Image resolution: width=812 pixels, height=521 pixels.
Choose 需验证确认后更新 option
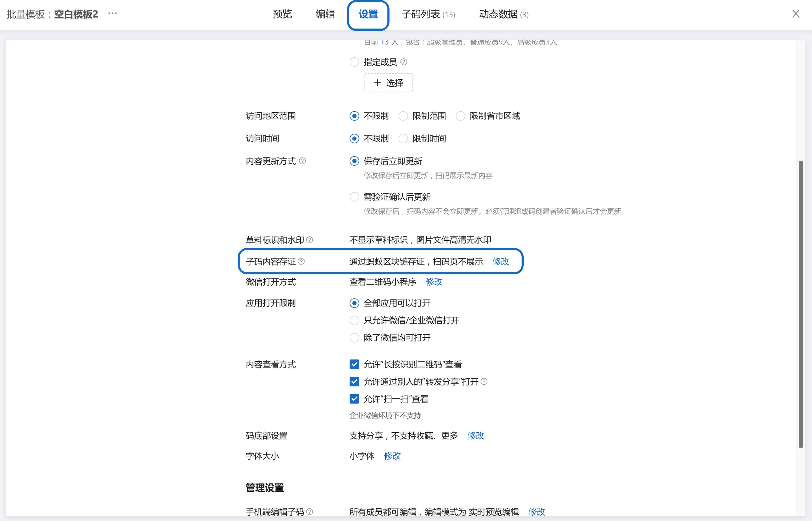coord(354,197)
